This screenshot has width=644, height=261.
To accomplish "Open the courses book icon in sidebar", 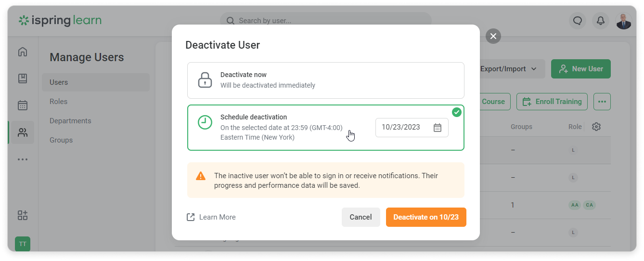I will [x=23, y=78].
